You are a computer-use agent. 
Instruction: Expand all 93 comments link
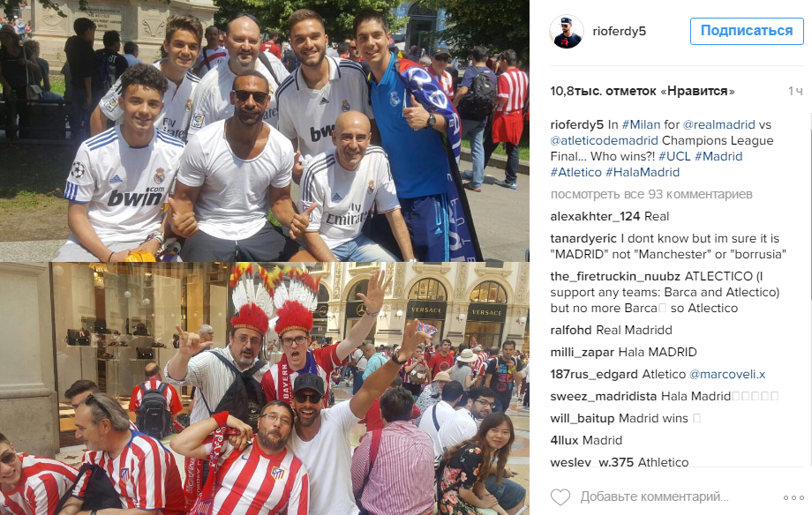coord(651,194)
